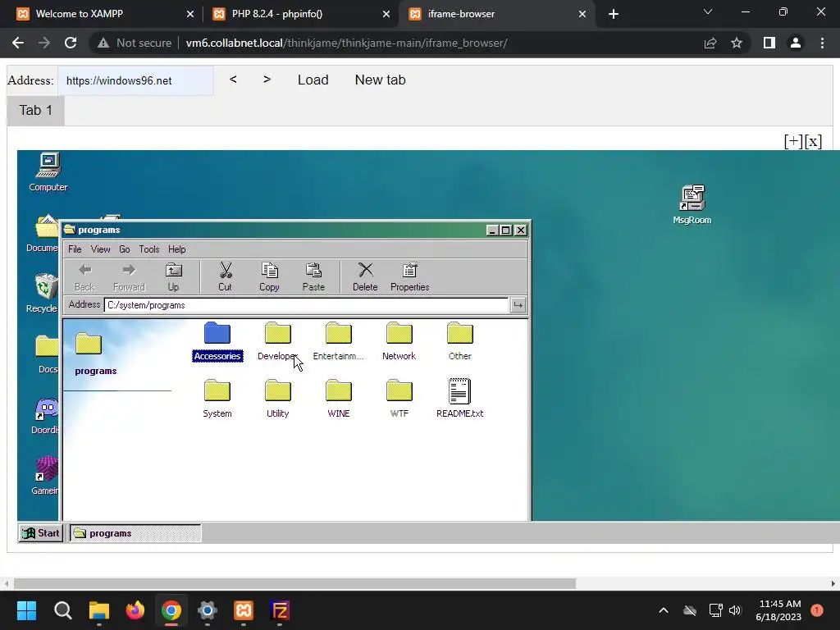The height and width of the screenshot is (630, 840).
Task: Bookmark this page with star icon
Action: pyautogui.click(x=737, y=43)
